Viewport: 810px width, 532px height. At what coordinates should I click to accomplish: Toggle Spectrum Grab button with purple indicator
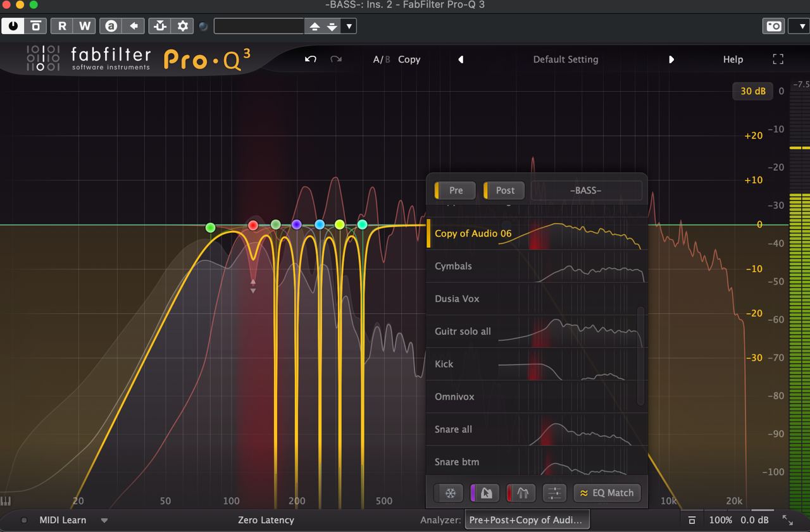[x=485, y=493]
